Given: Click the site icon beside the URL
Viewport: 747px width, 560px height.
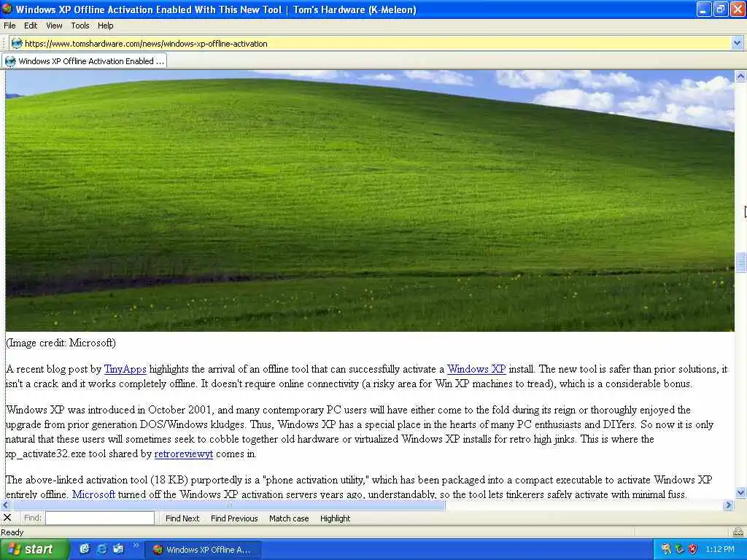Looking at the screenshot, I should (17, 43).
